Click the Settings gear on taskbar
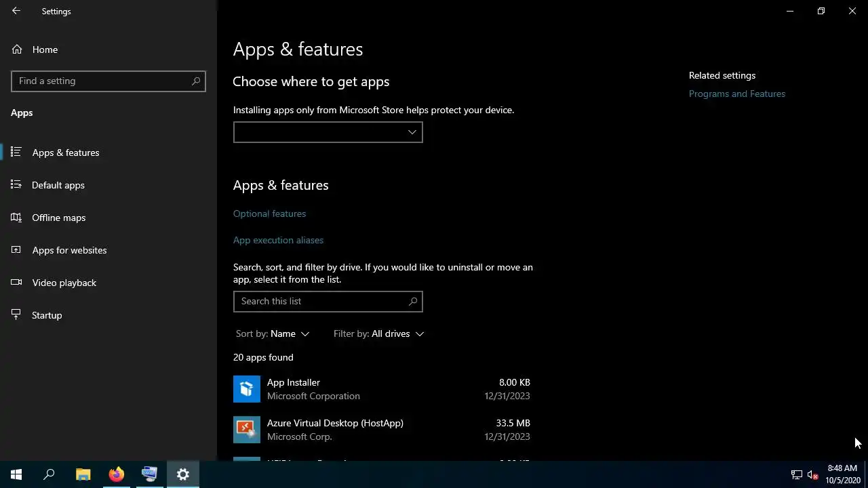The height and width of the screenshot is (488, 868). [x=183, y=474]
